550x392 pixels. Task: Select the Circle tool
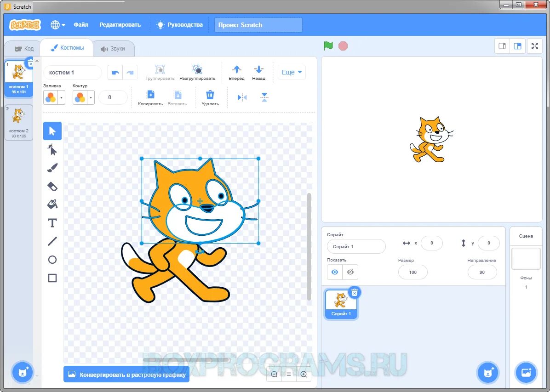tap(52, 260)
